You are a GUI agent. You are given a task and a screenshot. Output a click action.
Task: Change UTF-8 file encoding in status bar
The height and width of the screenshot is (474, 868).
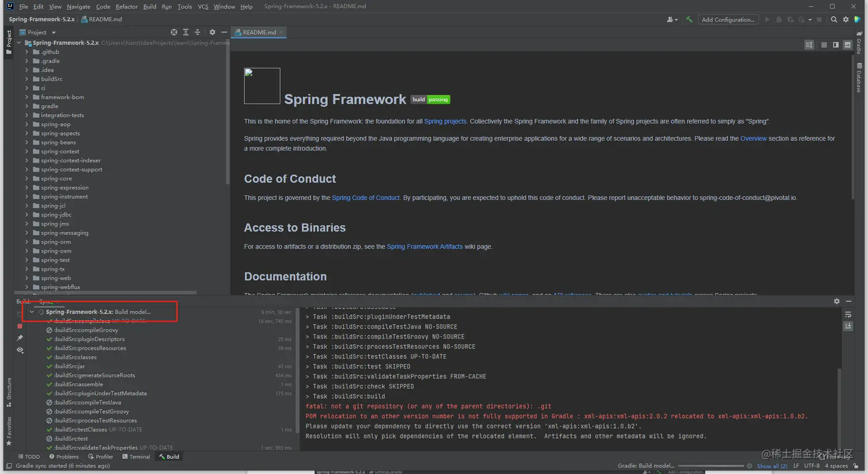click(812, 466)
